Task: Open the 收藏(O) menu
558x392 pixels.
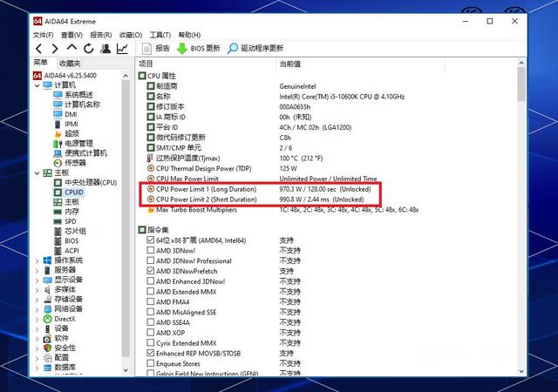Action: (x=131, y=35)
